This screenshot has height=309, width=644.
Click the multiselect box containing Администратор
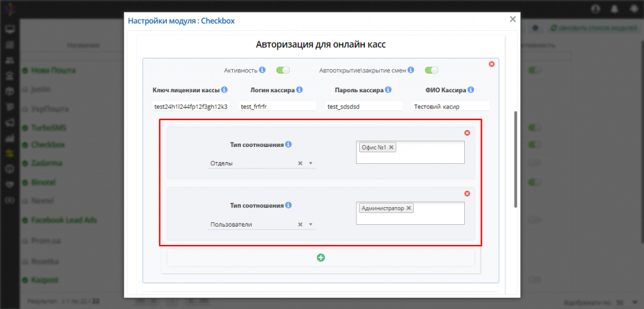pyautogui.click(x=410, y=213)
